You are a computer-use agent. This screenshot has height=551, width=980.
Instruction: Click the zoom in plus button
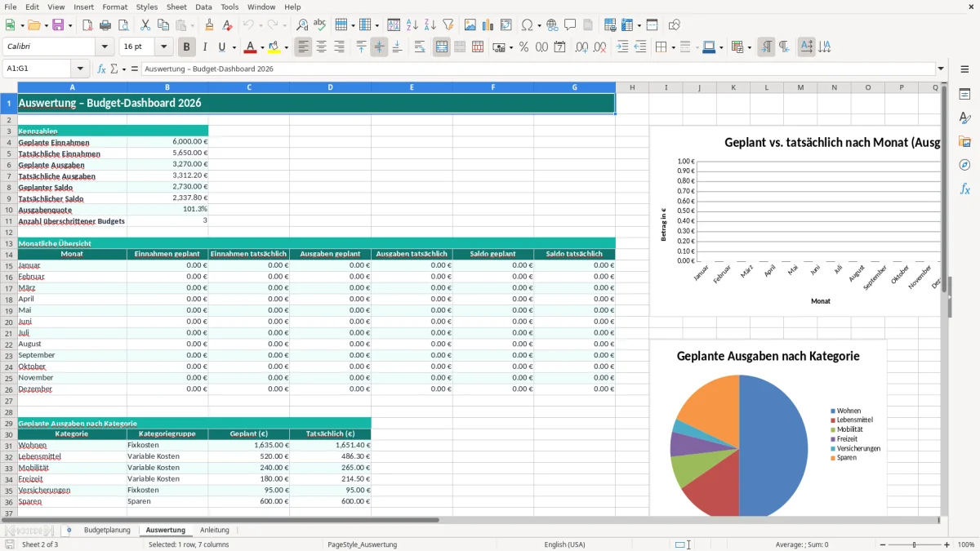[x=947, y=544]
